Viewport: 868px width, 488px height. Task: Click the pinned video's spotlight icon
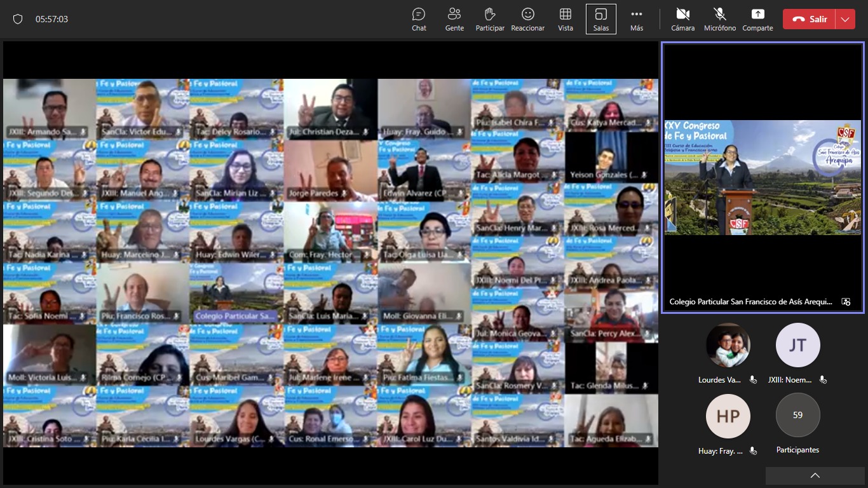846,302
